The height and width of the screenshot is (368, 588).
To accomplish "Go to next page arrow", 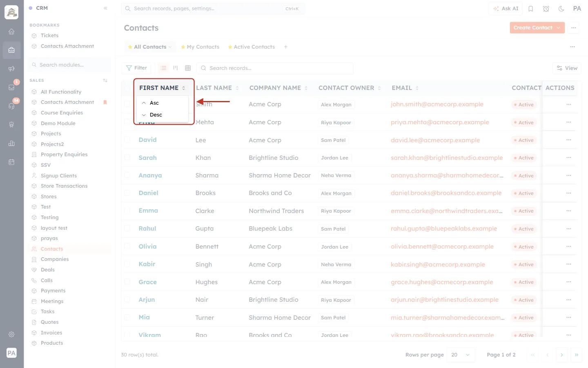I will click(x=562, y=355).
